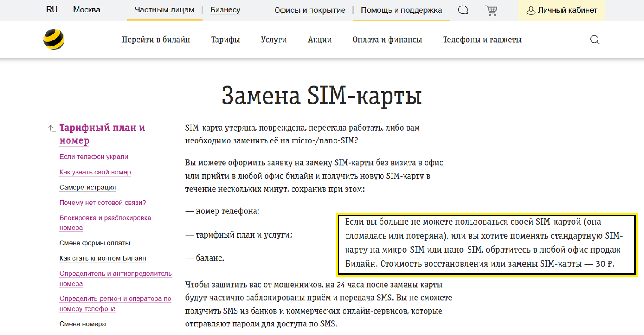Open Если телефон украли link
Image resolution: width=644 pixels, height=335 pixels.
coord(94,157)
